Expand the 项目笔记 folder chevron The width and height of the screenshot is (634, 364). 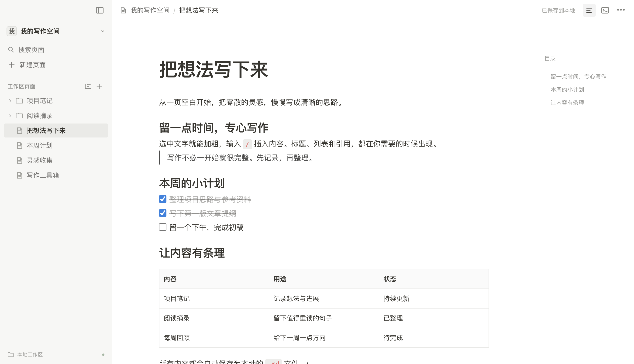pyautogui.click(x=10, y=101)
